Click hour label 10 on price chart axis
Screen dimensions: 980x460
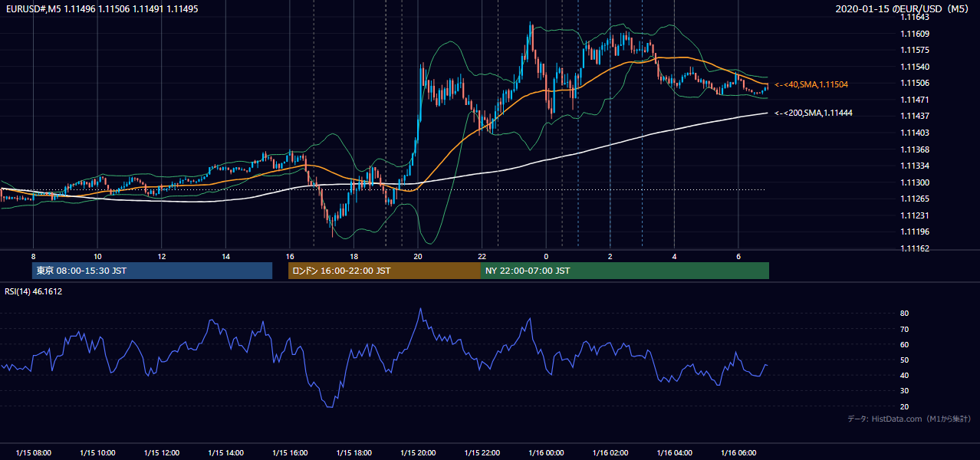[97, 256]
